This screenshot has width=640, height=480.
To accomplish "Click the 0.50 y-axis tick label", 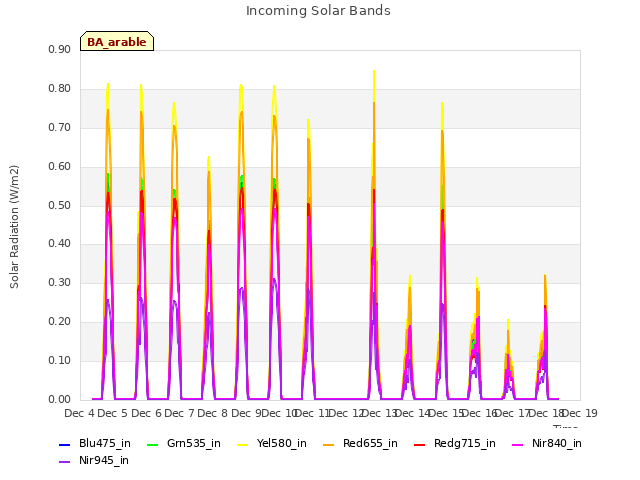I will [x=60, y=206].
